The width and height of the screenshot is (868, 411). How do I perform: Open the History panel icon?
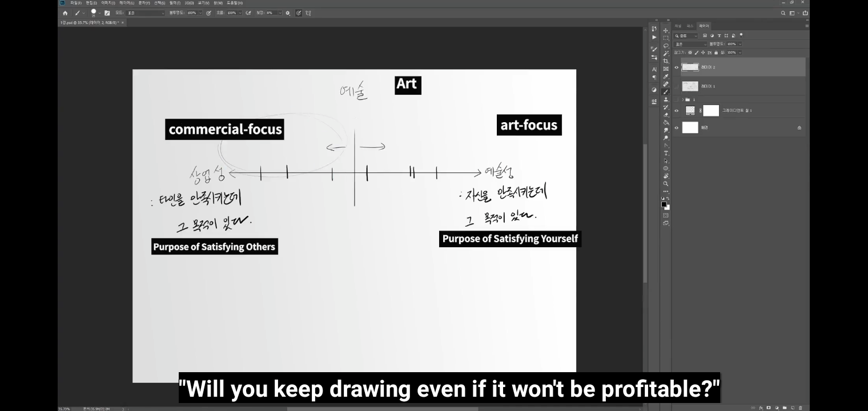pos(654,28)
